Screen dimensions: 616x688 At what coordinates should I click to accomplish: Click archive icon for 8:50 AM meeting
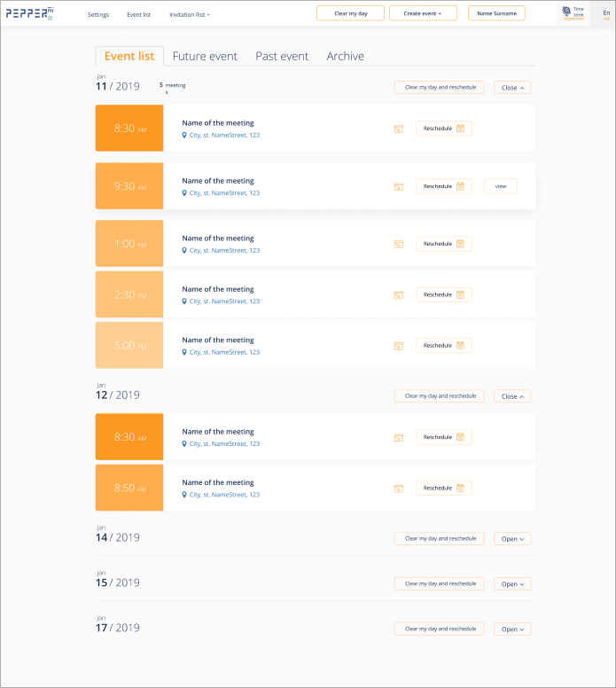pyautogui.click(x=398, y=489)
